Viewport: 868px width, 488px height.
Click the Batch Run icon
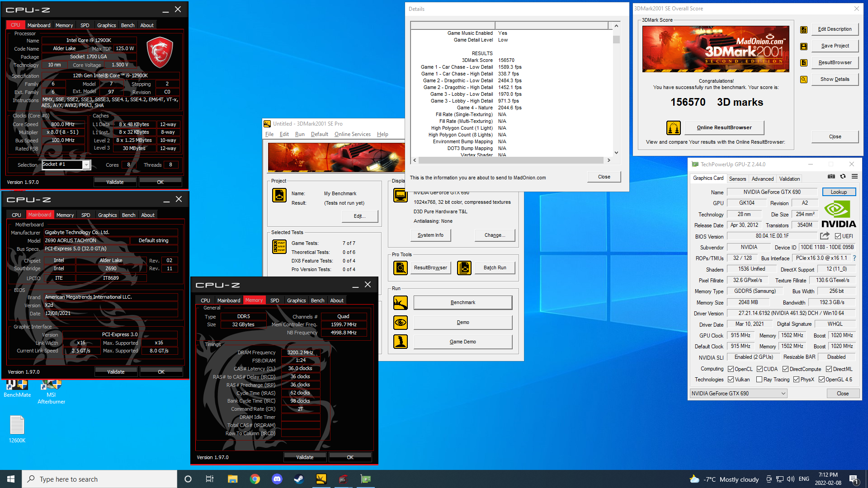click(x=464, y=268)
